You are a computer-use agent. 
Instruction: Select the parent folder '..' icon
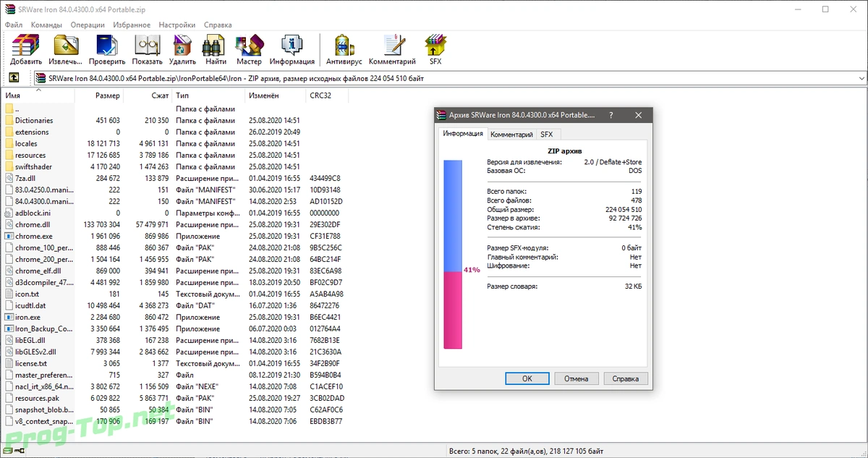tap(9, 109)
